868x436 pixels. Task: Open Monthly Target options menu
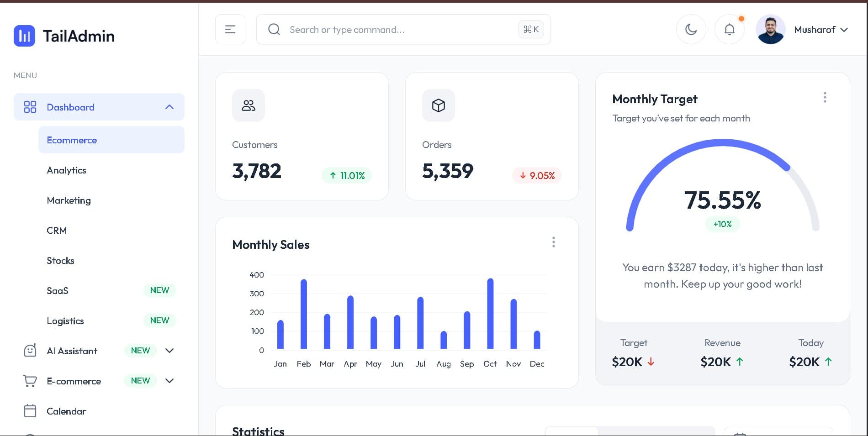[825, 97]
